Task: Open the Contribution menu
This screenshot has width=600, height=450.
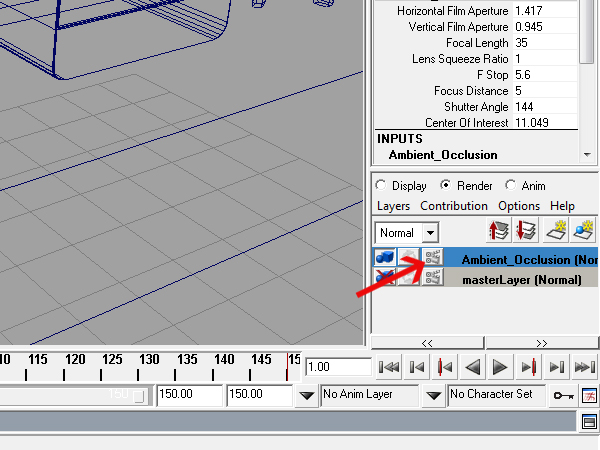Action: click(454, 206)
